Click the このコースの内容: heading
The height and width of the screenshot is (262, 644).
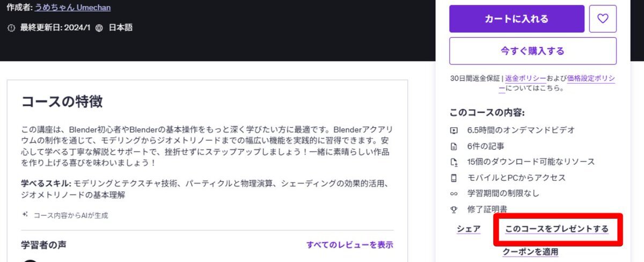coord(487,113)
